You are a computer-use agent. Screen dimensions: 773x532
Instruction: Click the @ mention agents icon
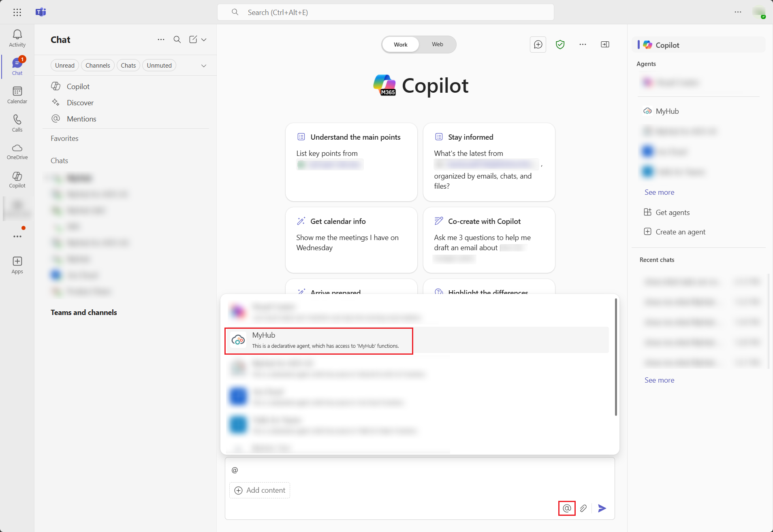pos(566,508)
